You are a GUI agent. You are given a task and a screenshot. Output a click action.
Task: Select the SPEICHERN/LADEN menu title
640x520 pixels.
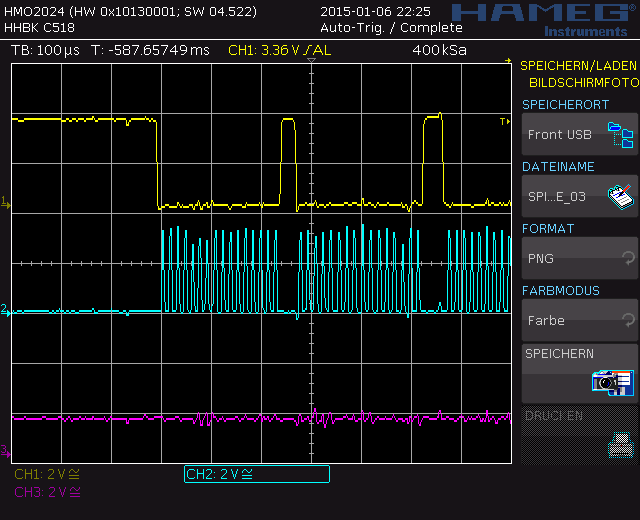click(x=578, y=66)
